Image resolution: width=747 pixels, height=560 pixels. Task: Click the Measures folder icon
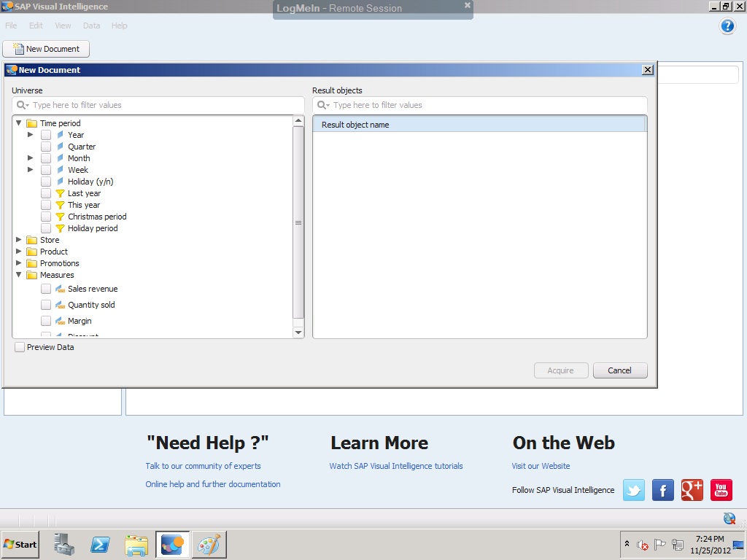[32, 275]
